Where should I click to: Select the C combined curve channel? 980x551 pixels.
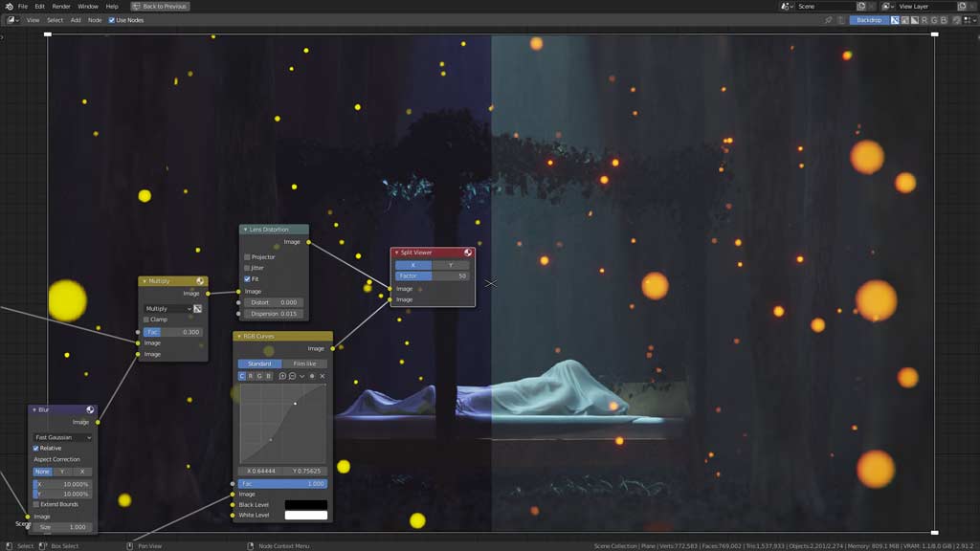242,376
